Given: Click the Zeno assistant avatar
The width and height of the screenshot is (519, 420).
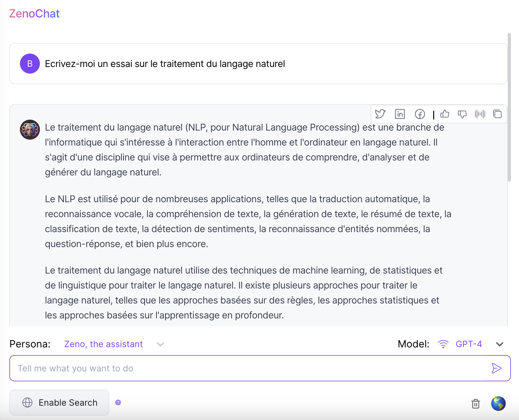Looking at the screenshot, I should (x=30, y=130).
